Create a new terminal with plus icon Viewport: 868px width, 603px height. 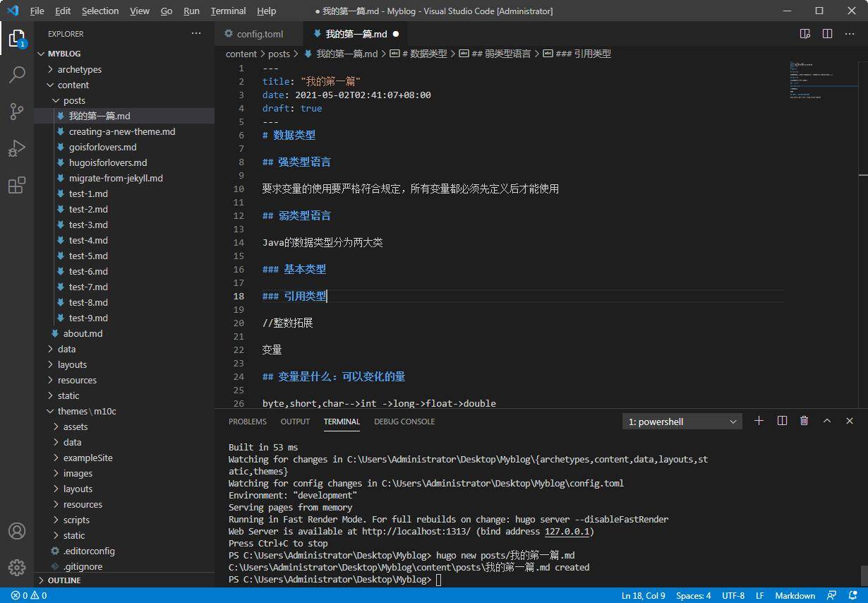(759, 421)
